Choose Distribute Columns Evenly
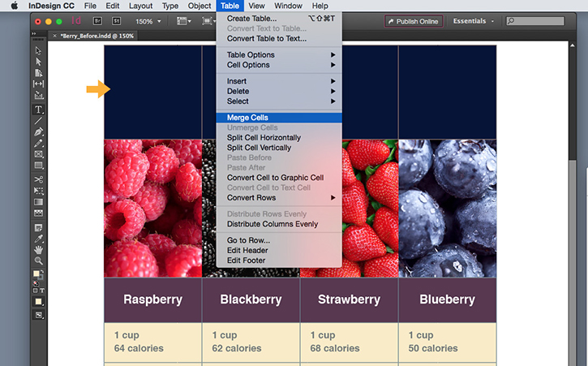The image size is (588, 366). 279,224
